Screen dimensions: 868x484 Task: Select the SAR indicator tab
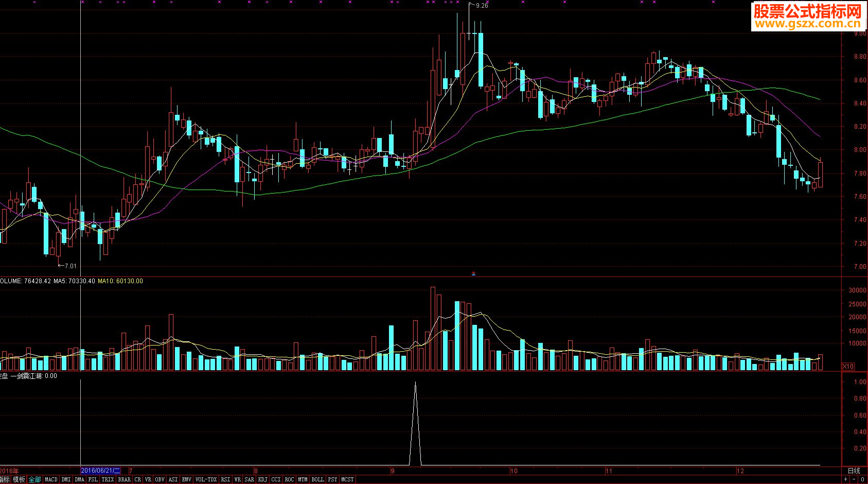(x=249, y=479)
